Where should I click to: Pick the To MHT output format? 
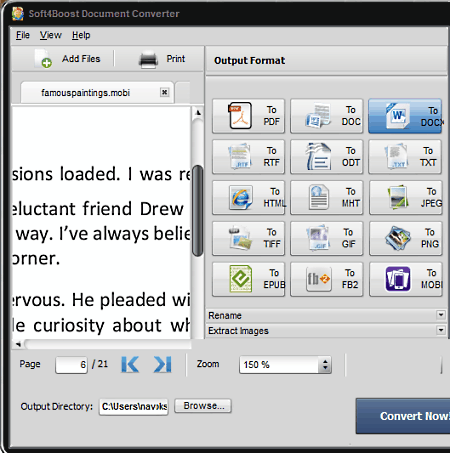point(327,197)
